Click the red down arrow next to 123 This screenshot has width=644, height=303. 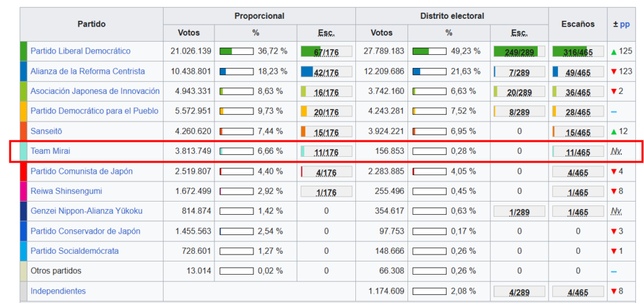click(614, 72)
